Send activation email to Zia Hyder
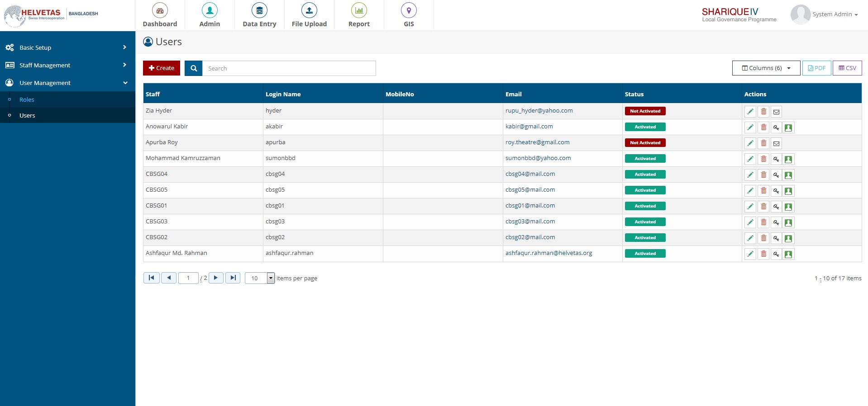868x406 pixels. point(776,112)
